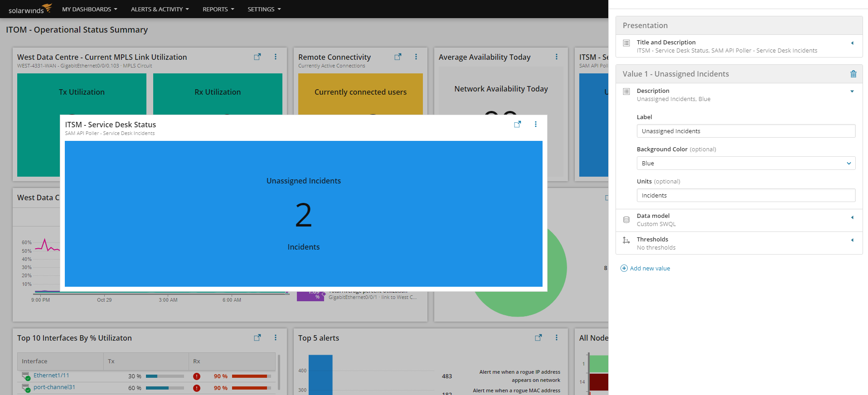Click the ITOM - Operational Status Summary title
868x395 pixels.
(77, 30)
